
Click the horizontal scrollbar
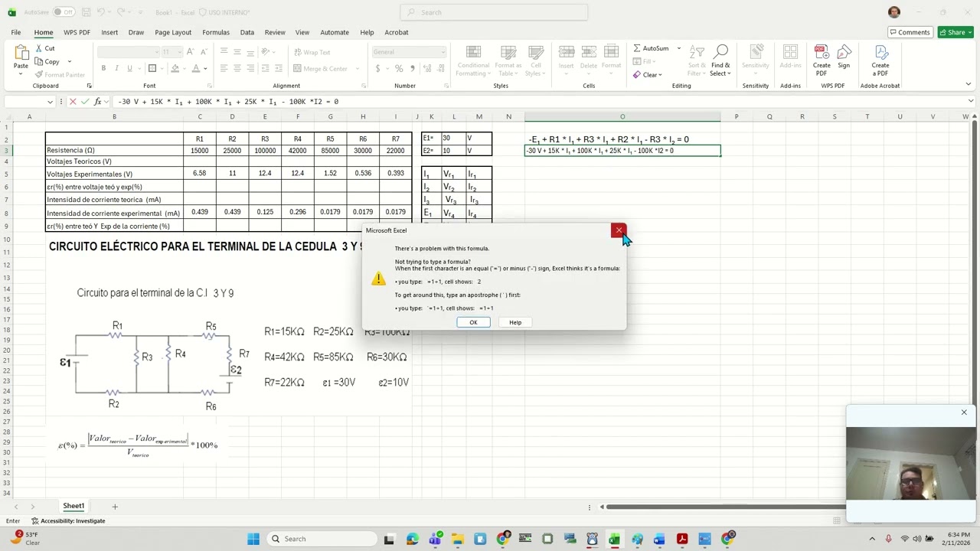[x=725, y=507]
